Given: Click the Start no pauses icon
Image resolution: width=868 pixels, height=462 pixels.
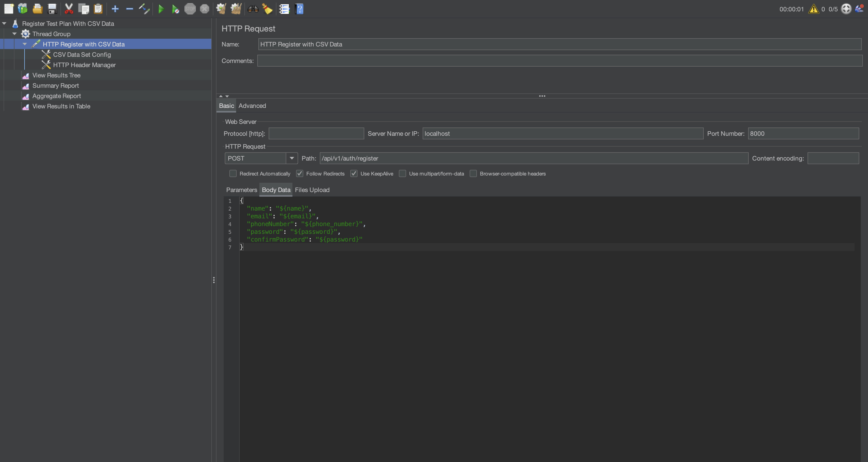Looking at the screenshot, I should tap(175, 9).
